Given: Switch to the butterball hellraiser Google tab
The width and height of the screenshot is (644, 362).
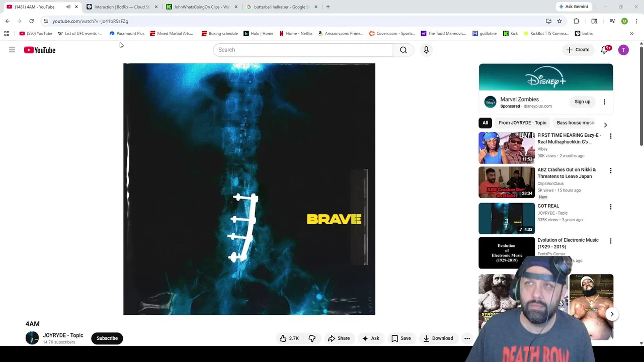Looking at the screenshot, I should 281,7.
